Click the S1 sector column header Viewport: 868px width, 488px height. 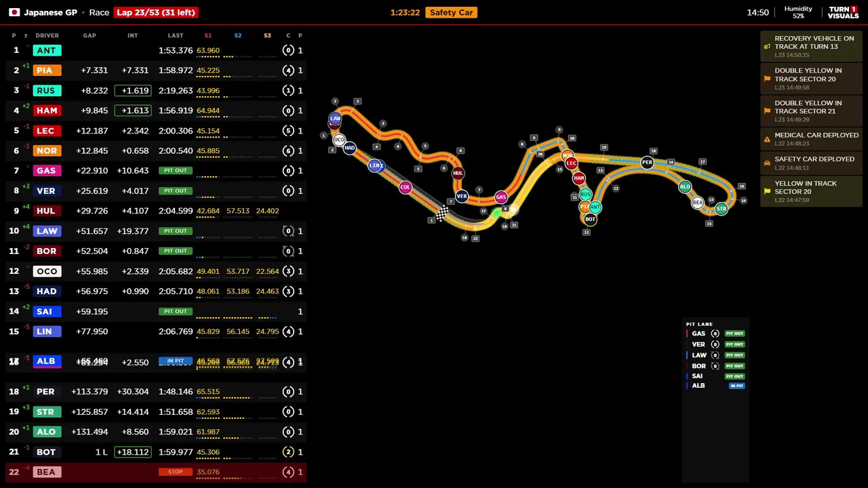point(208,35)
